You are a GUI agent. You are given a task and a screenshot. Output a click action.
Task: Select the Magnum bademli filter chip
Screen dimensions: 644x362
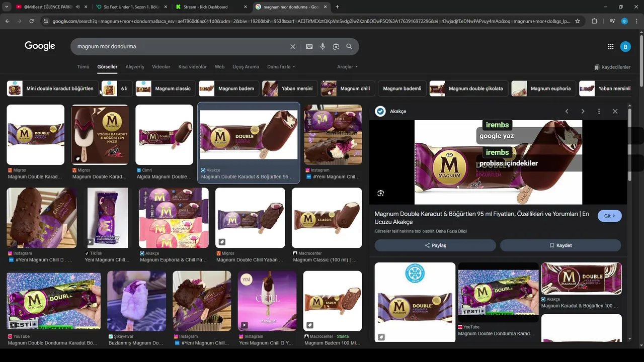click(x=402, y=88)
